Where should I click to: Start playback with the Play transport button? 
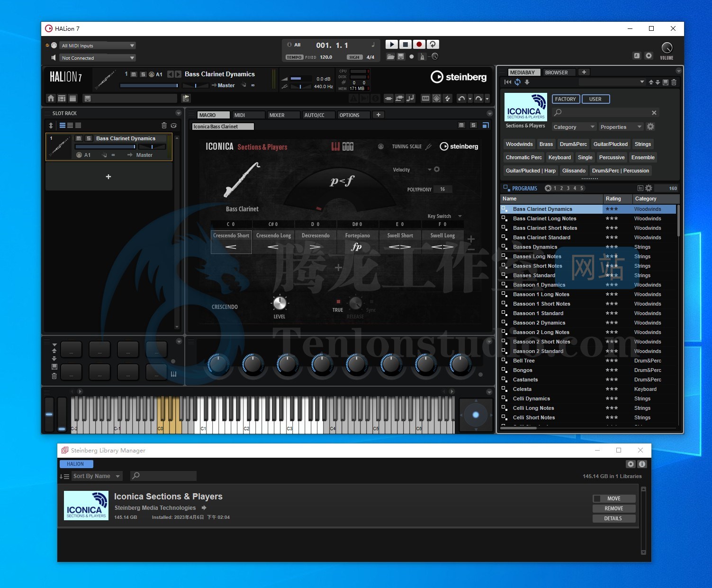click(x=391, y=44)
